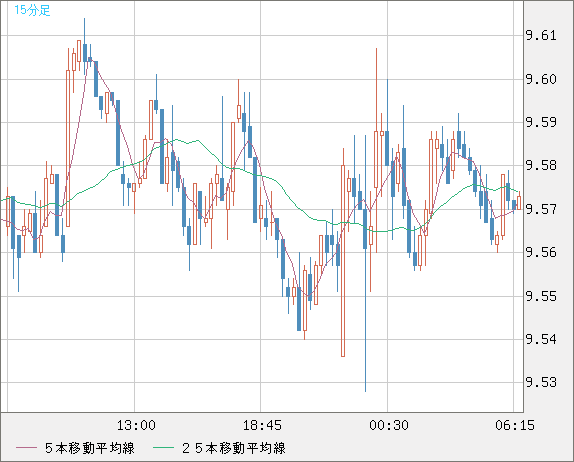The image size is (574, 462).
Task: Click the 9.56 price axis label
Action: pyautogui.click(x=541, y=252)
